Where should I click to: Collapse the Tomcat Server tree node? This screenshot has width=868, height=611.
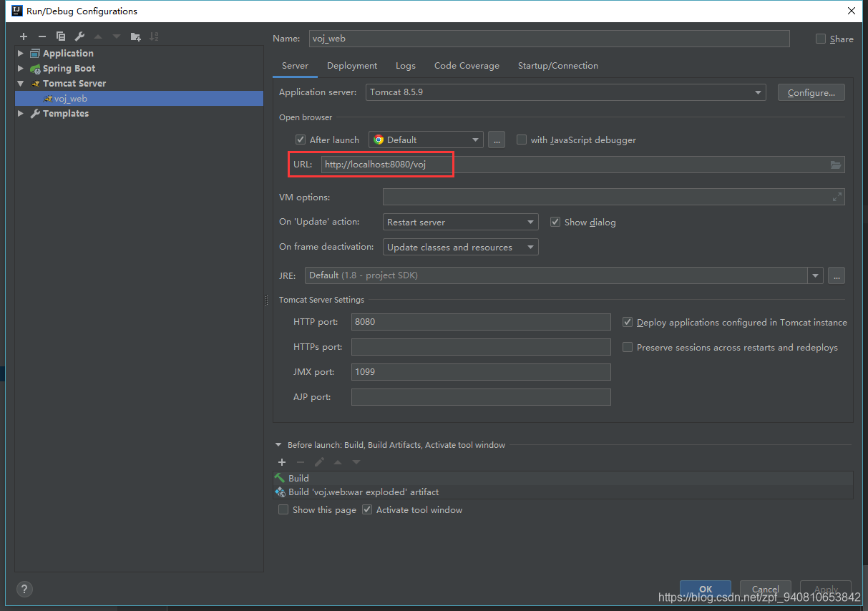coord(21,83)
